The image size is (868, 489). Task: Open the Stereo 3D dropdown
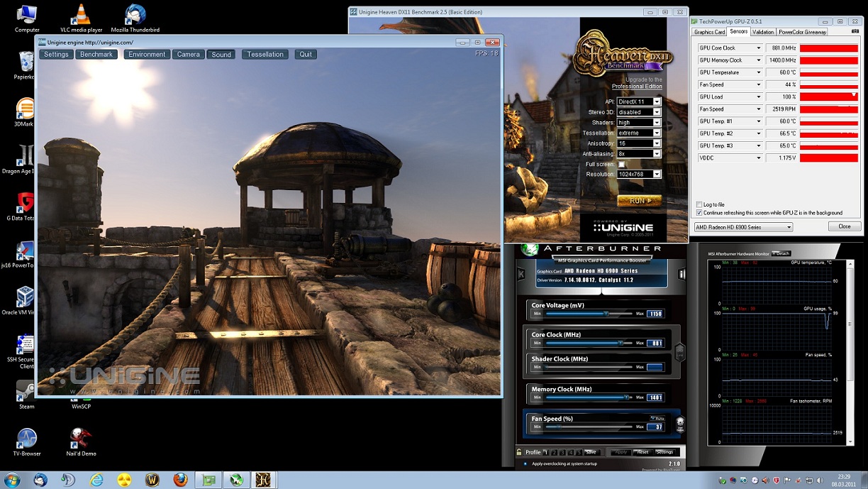[x=639, y=112]
